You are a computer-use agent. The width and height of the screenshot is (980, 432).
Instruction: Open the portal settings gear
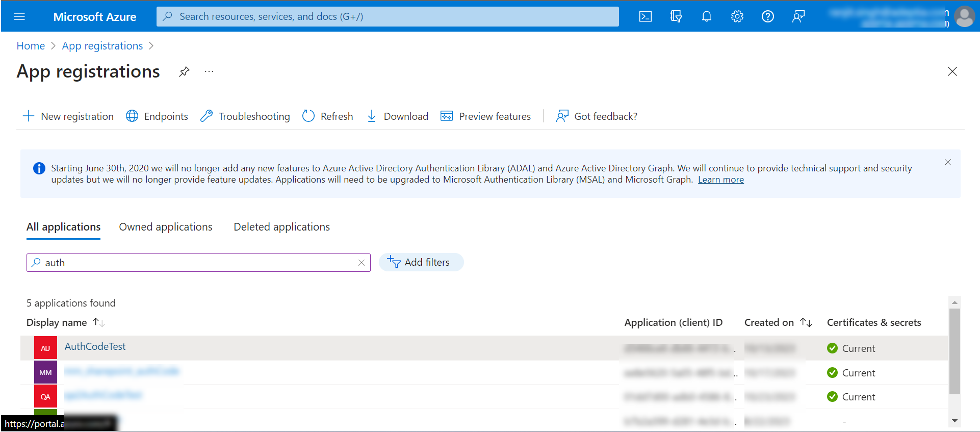coord(737,16)
